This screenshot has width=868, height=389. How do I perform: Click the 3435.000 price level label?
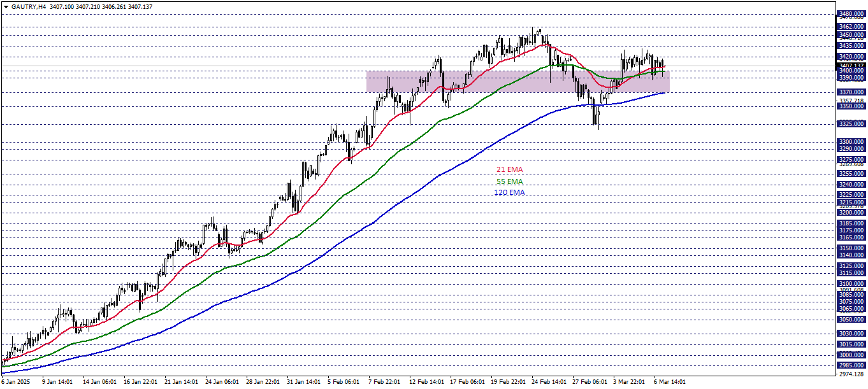pos(851,46)
